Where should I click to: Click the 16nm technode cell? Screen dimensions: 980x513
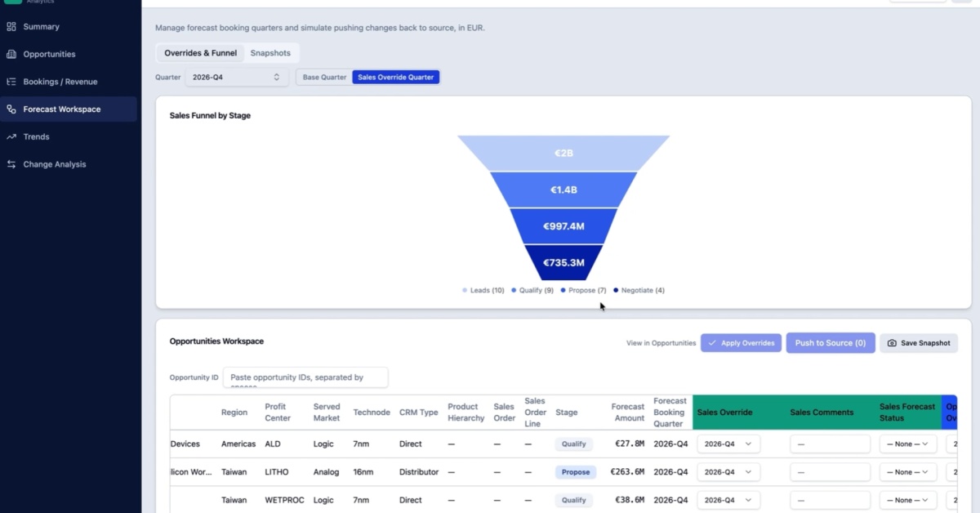pos(363,472)
